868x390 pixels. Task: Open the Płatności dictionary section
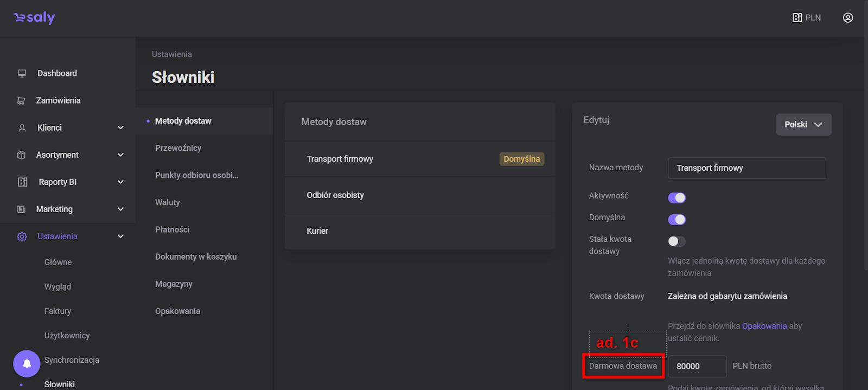pyautogui.click(x=172, y=229)
